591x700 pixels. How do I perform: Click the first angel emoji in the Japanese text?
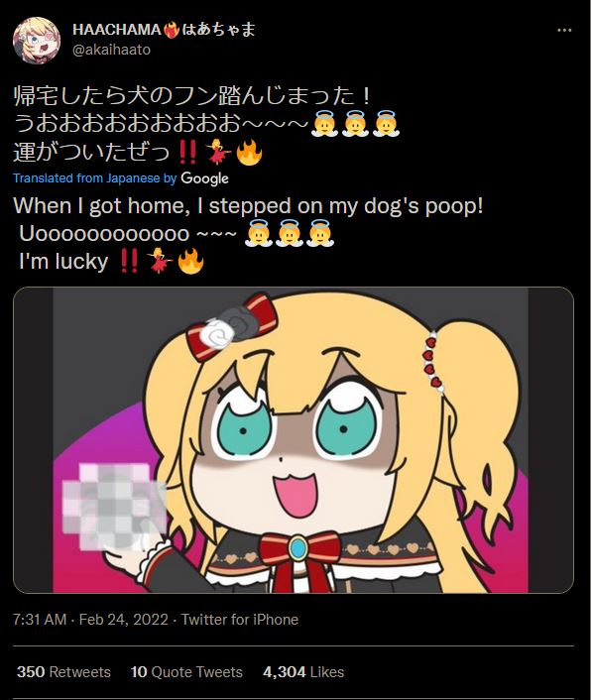pos(324,124)
